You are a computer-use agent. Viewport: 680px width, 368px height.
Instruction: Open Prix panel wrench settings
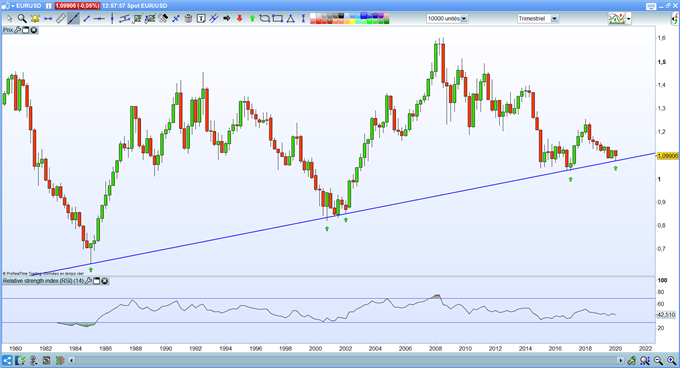[x=18, y=30]
